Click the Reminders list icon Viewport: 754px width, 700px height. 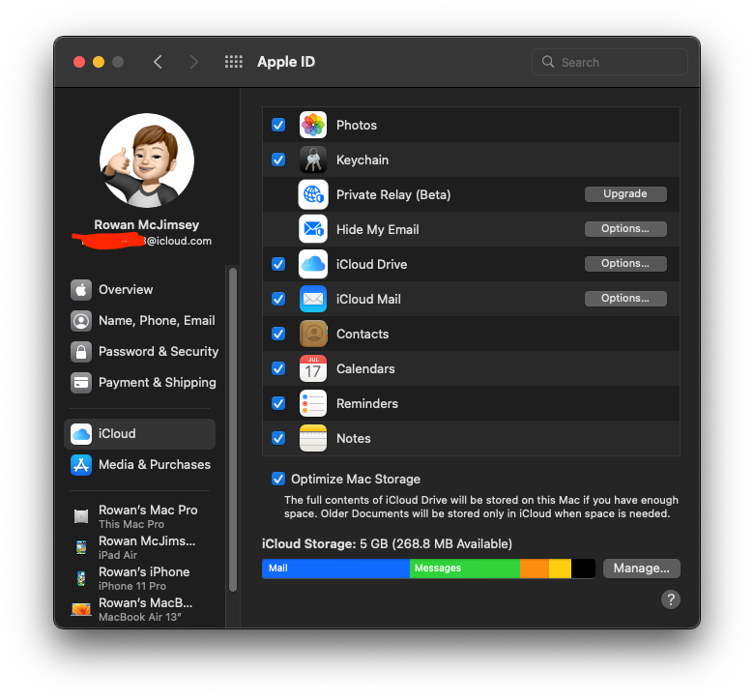pyautogui.click(x=312, y=403)
